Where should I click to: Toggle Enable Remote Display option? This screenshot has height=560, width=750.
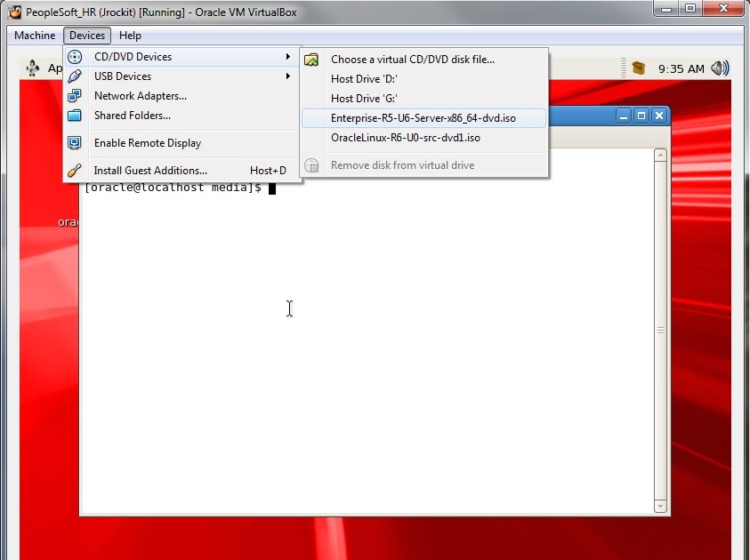coord(181,143)
